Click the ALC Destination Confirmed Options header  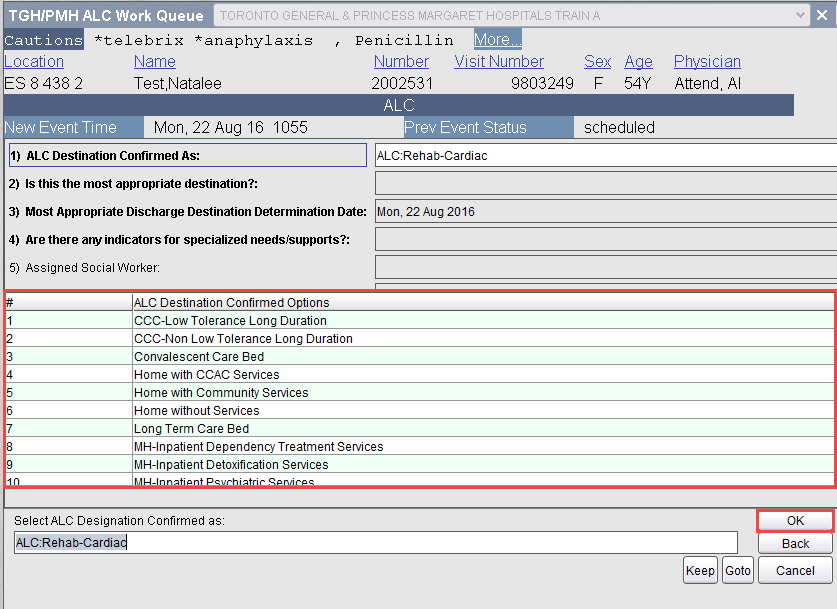pyautogui.click(x=483, y=303)
